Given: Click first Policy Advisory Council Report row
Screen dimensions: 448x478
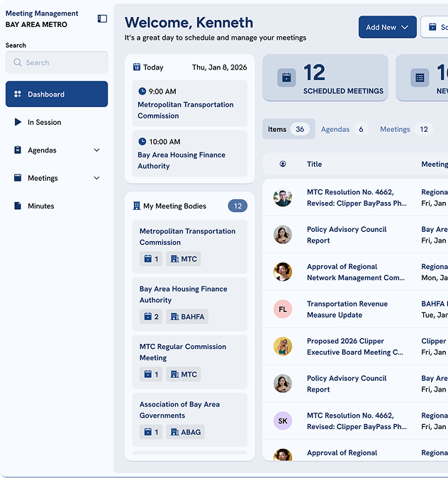Looking at the screenshot, I should coord(355,235).
